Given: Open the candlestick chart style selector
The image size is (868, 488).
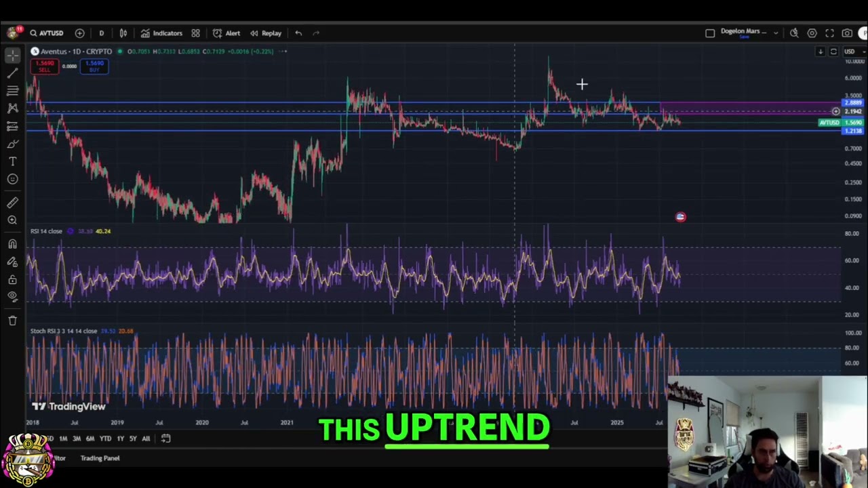Looking at the screenshot, I should point(123,33).
